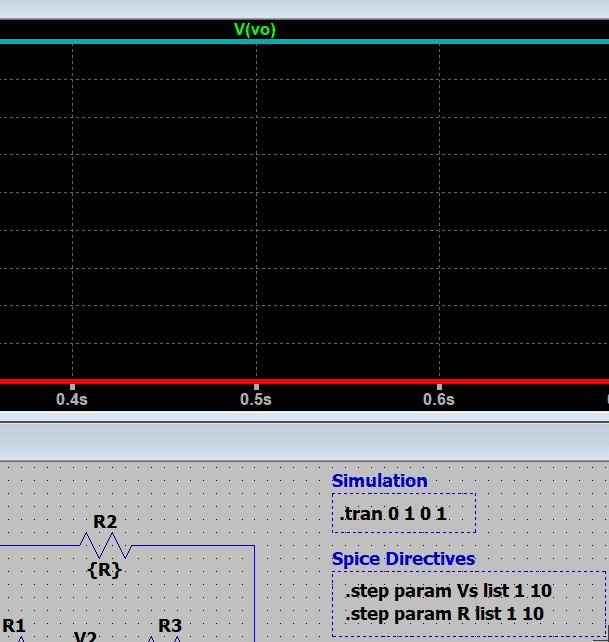Click the V2 voltage source label

tap(86, 635)
